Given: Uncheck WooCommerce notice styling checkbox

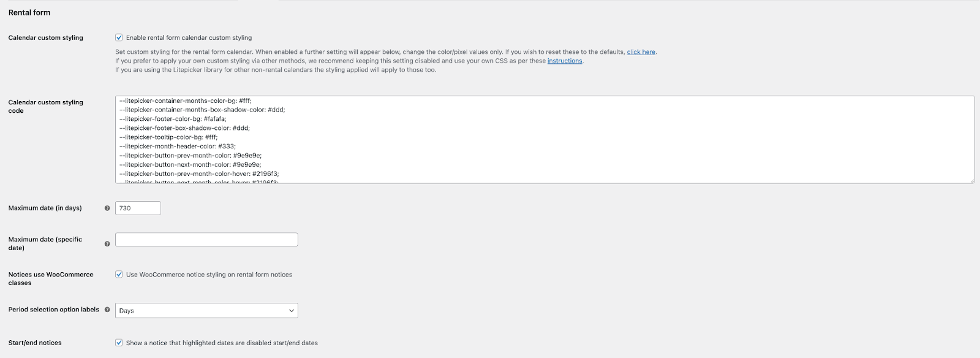Looking at the screenshot, I should pyautogui.click(x=119, y=275).
